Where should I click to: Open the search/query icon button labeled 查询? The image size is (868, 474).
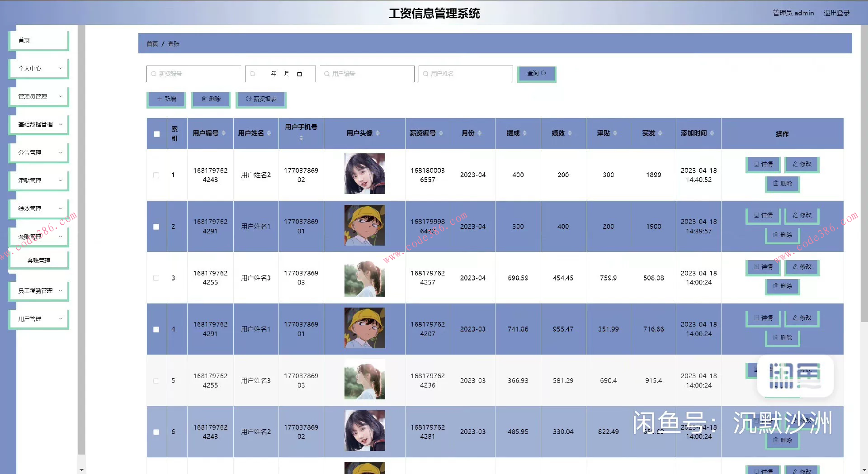[x=536, y=74]
